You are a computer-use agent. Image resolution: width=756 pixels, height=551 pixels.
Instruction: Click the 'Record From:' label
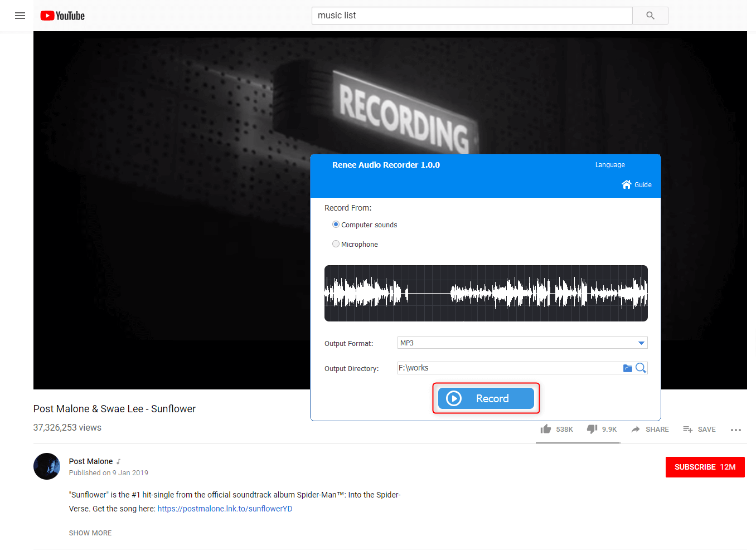tap(348, 208)
